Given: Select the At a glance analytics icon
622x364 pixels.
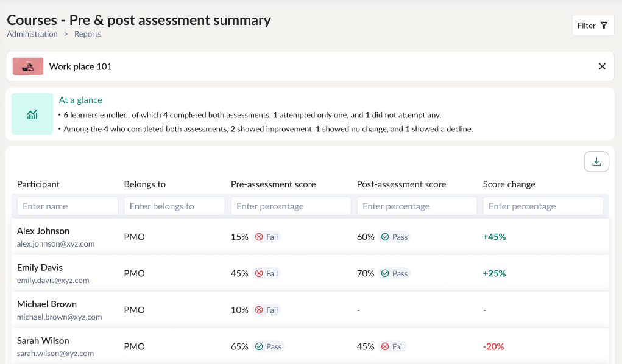Looking at the screenshot, I should pos(32,113).
